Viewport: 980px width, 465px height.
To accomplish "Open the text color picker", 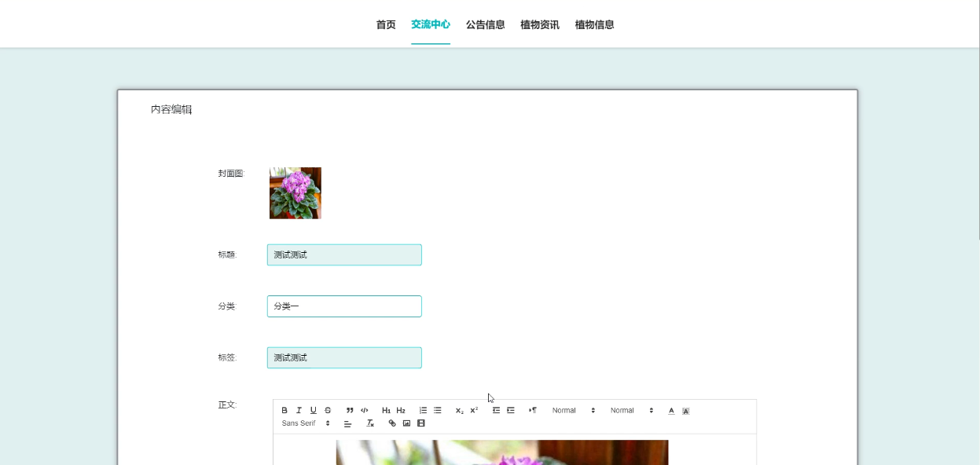I will click(x=671, y=410).
